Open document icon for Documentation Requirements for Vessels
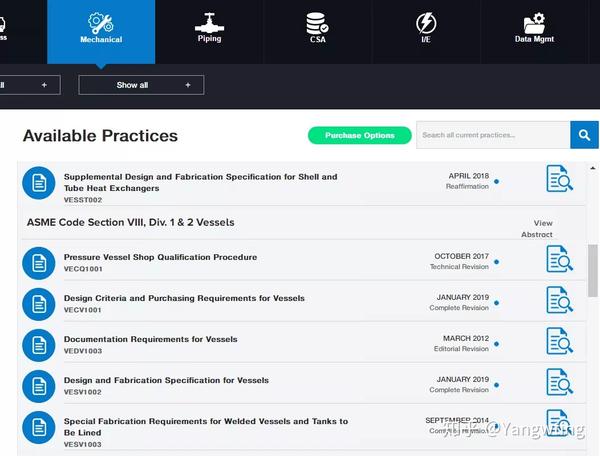The height and width of the screenshot is (456, 600). (x=39, y=344)
